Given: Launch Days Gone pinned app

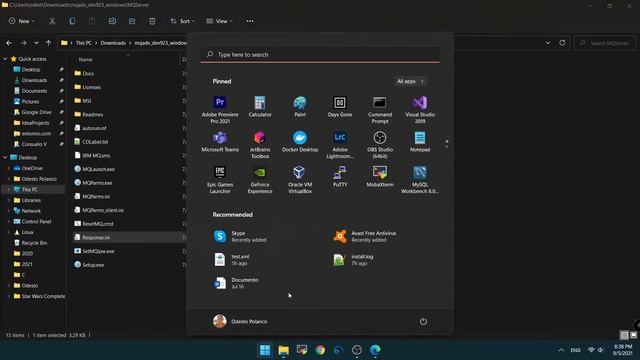Looking at the screenshot, I should click(x=340, y=107).
